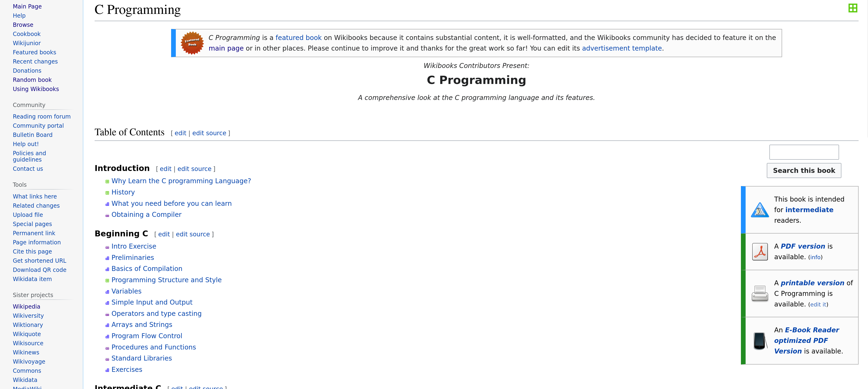Click the Search this book button

pyautogui.click(x=804, y=171)
